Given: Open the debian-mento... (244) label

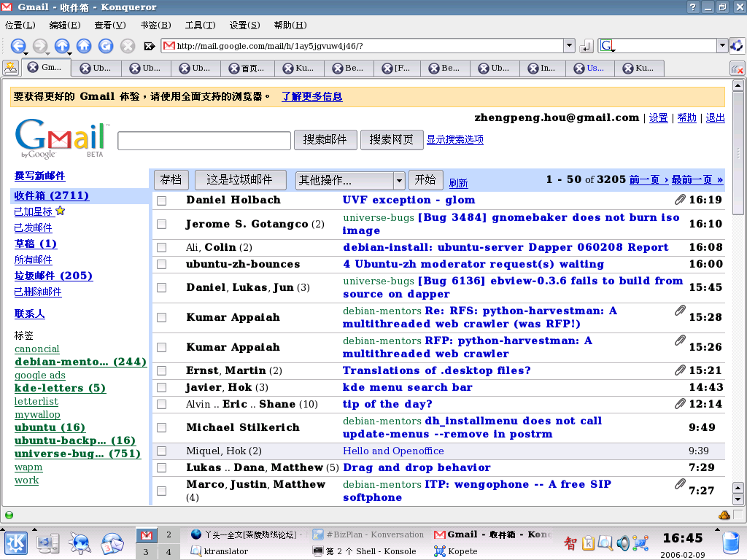Looking at the screenshot, I should pos(80,362).
